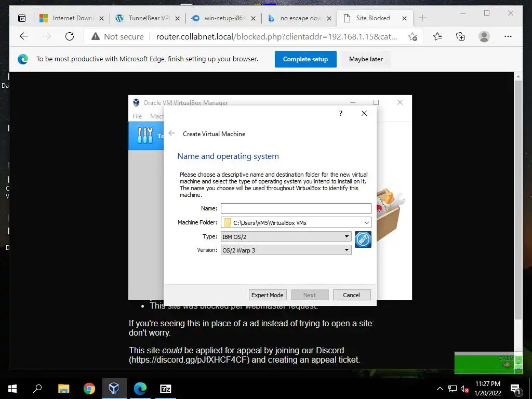Click the Next button in the wizard
This screenshot has height=399, width=532.
tap(310, 295)
